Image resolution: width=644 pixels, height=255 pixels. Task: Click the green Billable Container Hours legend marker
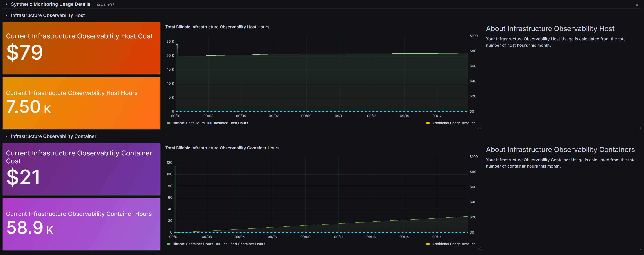pyautogui.click(x=168, y=244)
